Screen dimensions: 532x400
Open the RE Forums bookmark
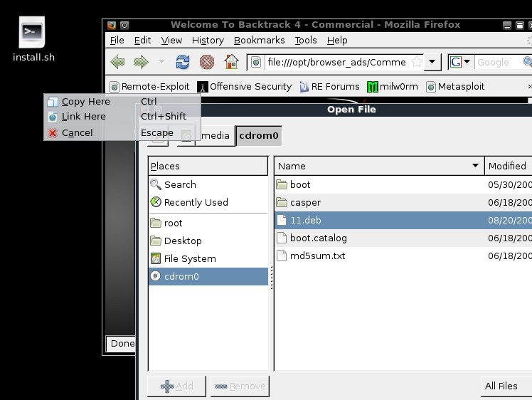pos(329,87)
